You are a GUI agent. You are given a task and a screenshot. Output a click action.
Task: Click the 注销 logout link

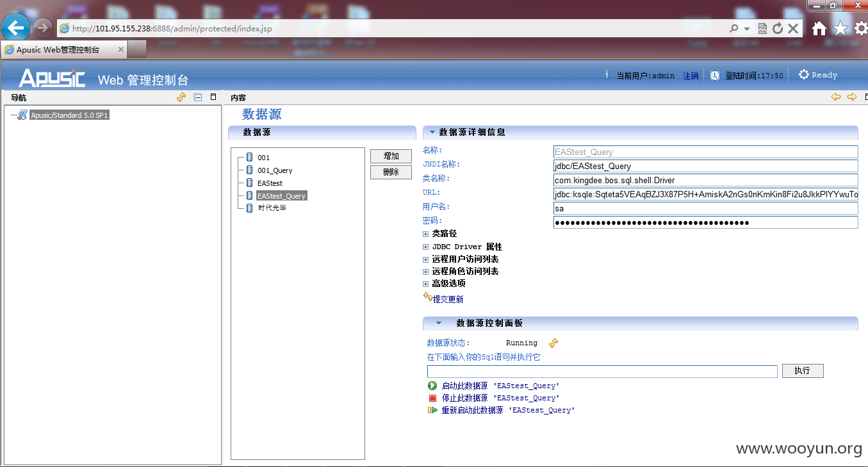(x=691, y=76)
